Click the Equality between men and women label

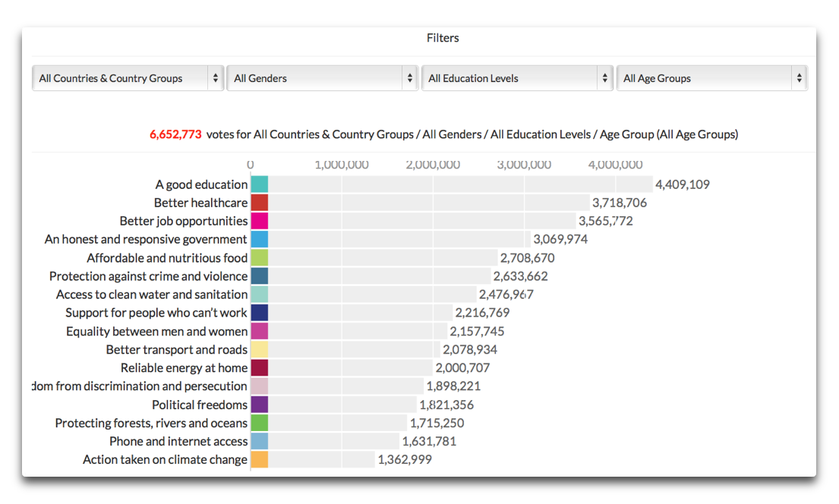(x=156, y=331)
